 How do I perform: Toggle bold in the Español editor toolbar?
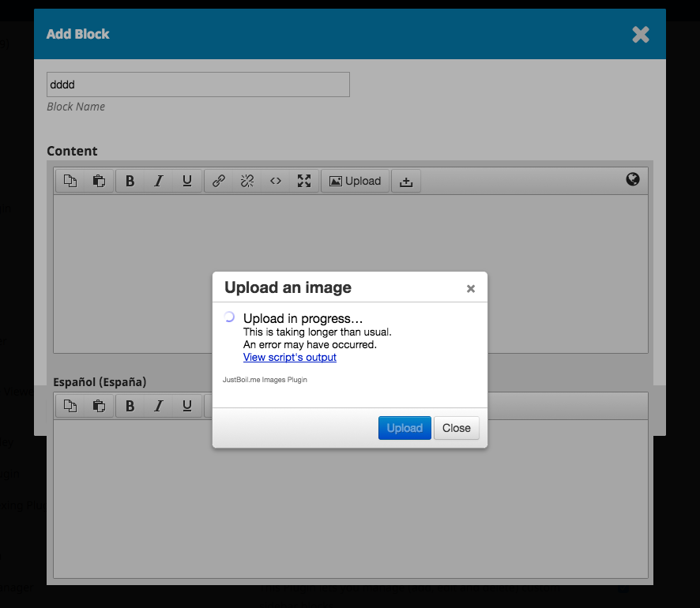pos(130,406)
